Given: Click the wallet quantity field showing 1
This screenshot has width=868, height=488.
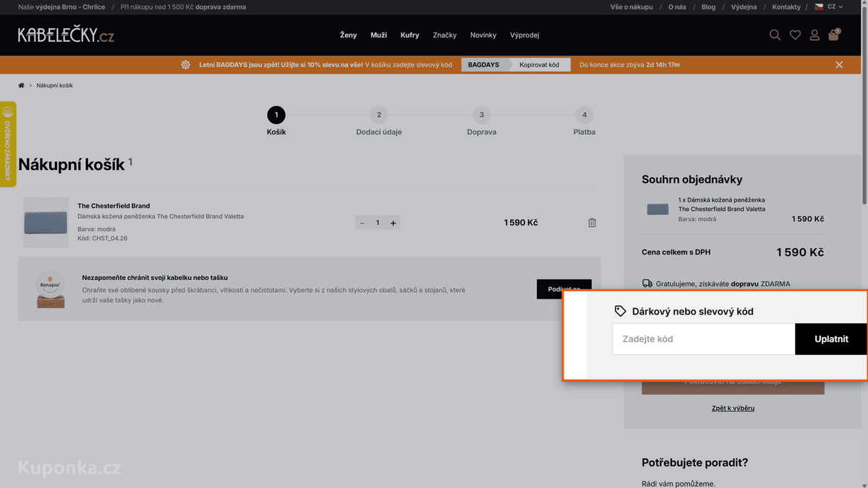Looking at the screenshot, I should pos(378,223).
